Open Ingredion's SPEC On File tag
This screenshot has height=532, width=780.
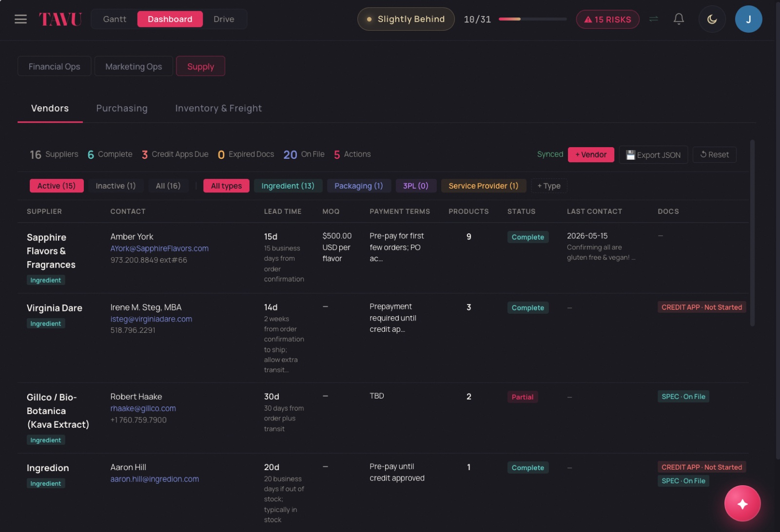point(683,481)
